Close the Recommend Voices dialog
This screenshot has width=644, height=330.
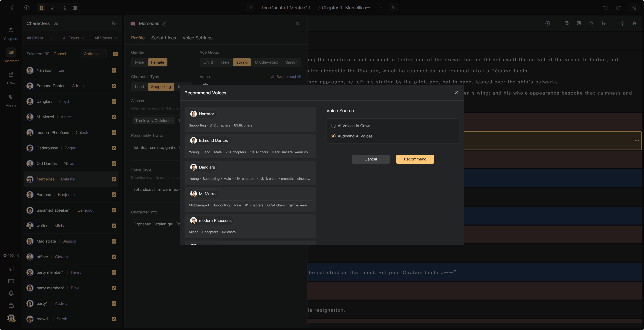pos(456,93)
